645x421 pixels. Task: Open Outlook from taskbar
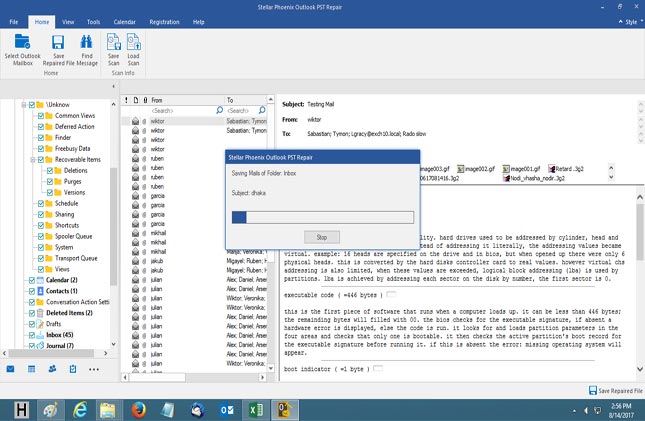coord(227,410)
